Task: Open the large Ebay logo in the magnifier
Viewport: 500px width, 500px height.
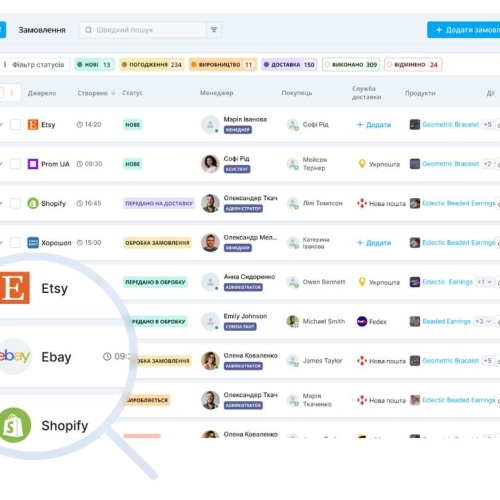Action: coord(14,356)
